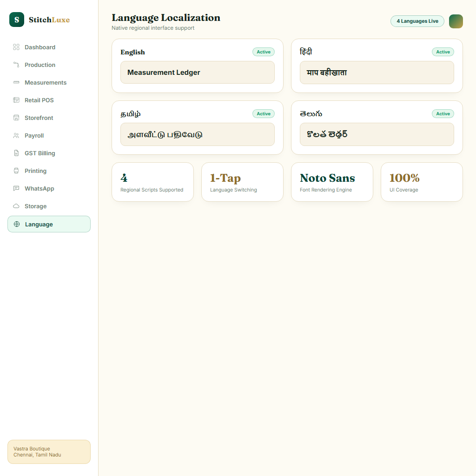Click the 100% UI Coverage card
Image resolution: width=476 pixels, height=476 pixels.
[x=422, y=182]
